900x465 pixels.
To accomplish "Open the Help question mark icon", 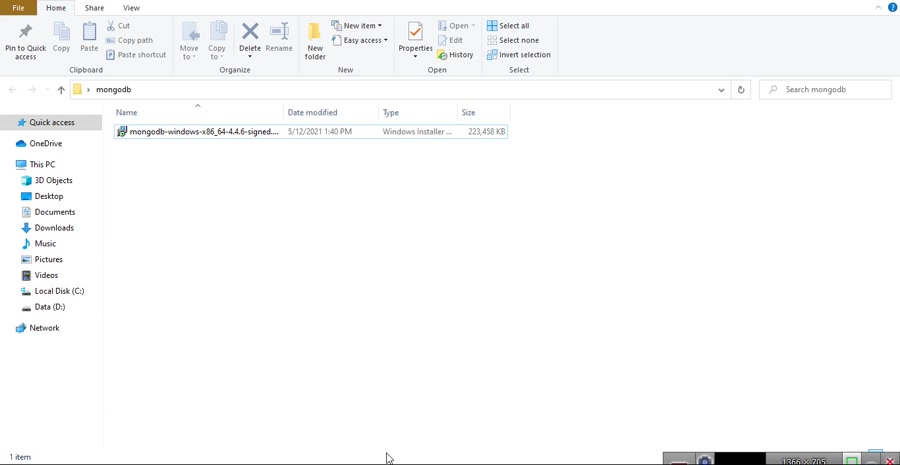I will pyautogui.click(x=892, y=7).
